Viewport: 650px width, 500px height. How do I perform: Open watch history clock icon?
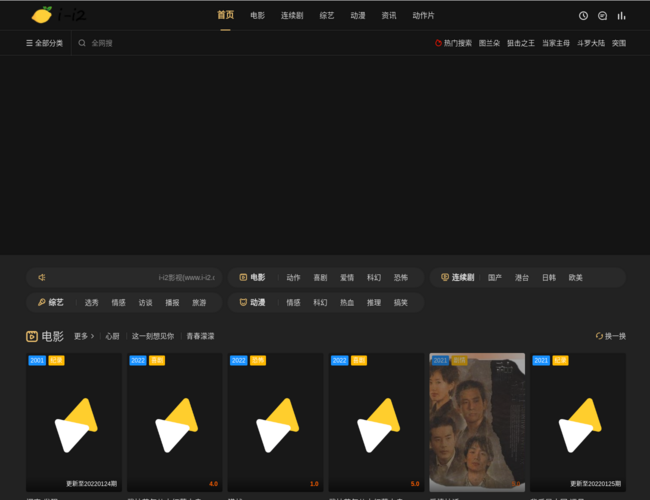[x=583, y=16]
